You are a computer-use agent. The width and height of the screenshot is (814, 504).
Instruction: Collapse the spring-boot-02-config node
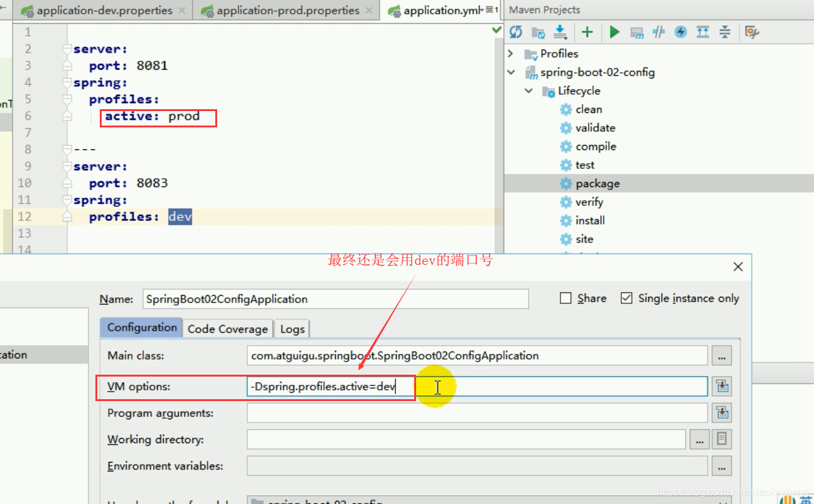tap(511, 72)
